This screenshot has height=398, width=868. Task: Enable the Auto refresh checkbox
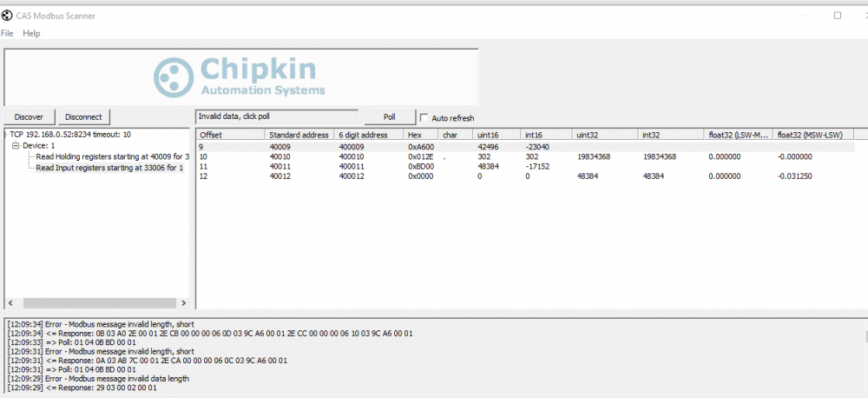(424, 118)
